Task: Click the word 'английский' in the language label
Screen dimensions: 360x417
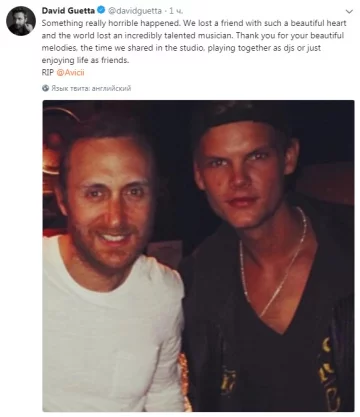Action: pyautogui.click(x=111, y=88)
